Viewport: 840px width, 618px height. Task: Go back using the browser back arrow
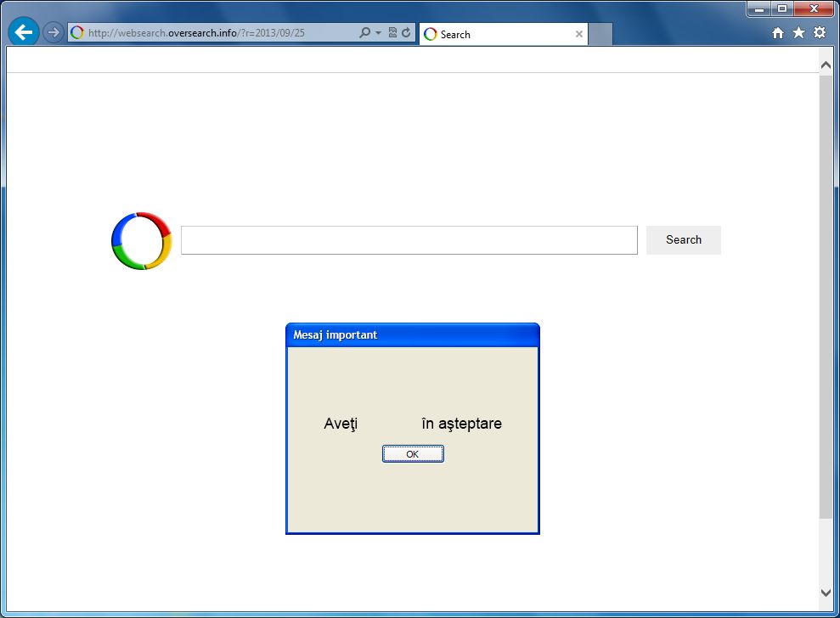pyautogui.click(x=23, y=32)
